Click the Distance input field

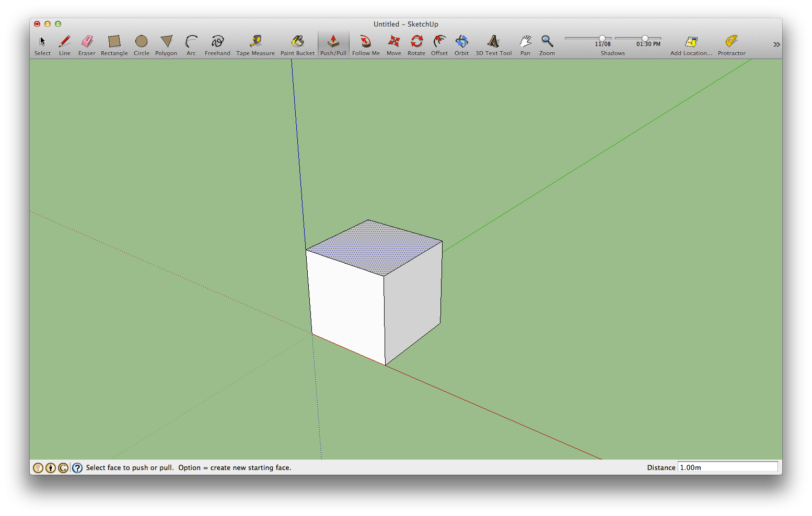pos(727,467)
